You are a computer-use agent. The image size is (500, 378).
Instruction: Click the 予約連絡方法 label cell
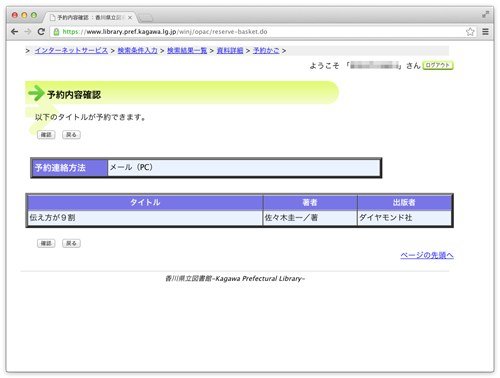point(70,167)
